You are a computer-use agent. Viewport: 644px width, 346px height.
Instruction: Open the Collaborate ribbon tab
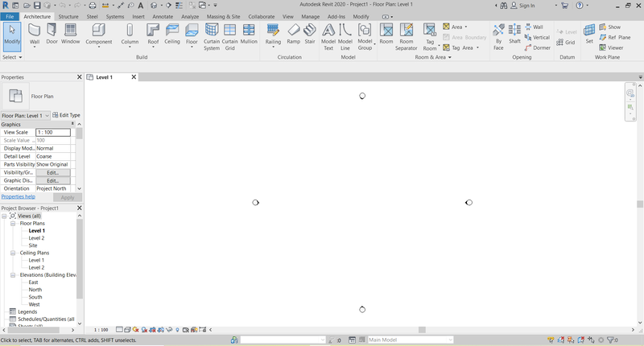pos(261,16)
